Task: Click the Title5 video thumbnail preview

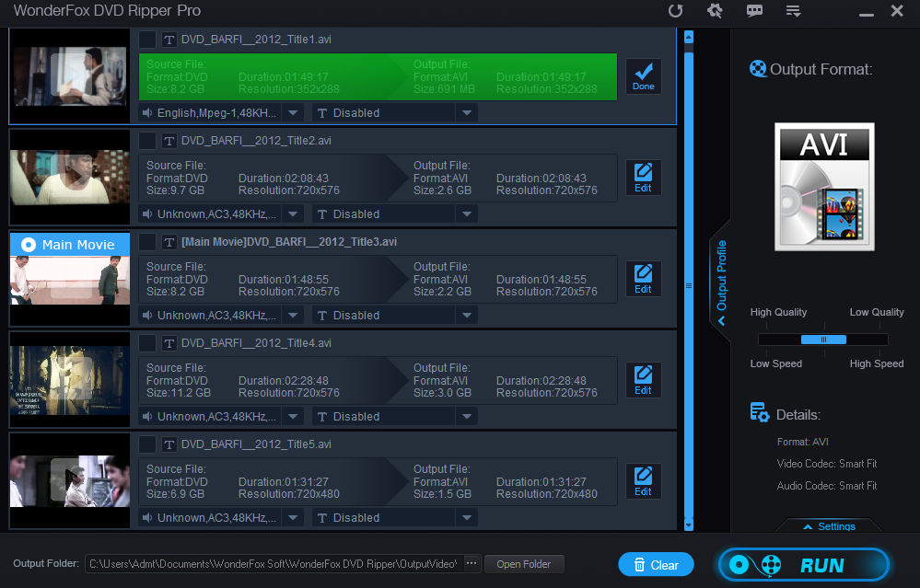Action: [69, 481]
